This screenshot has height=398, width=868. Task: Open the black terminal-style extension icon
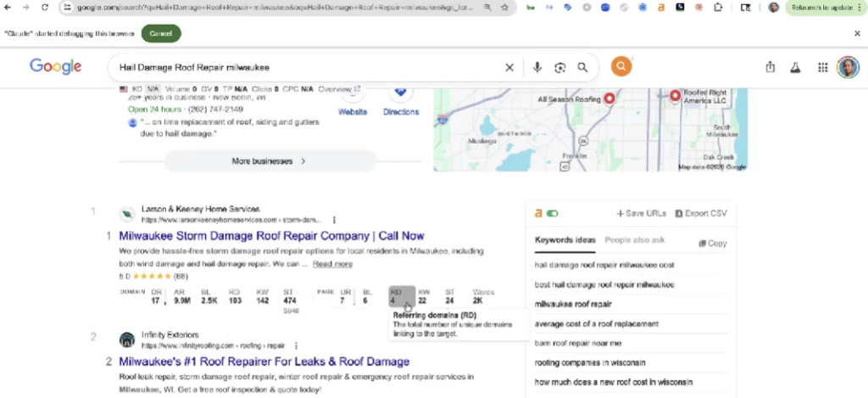pyautogui.click(x=680, y=8)
